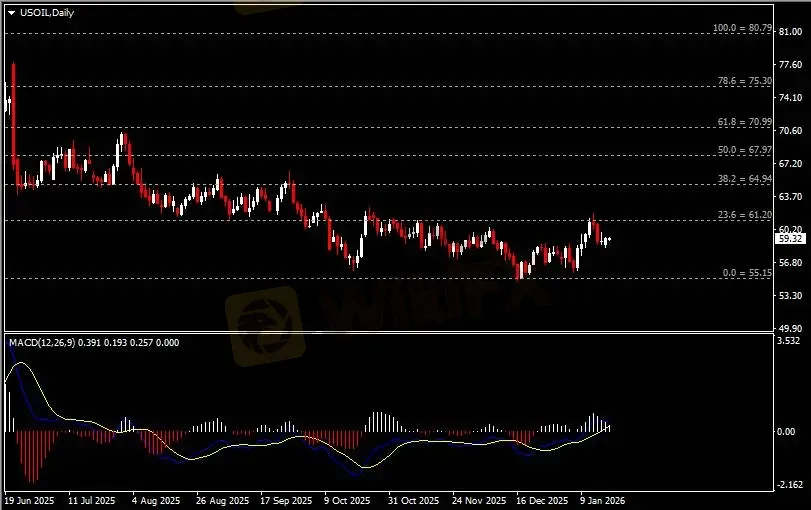
Task: Select the 78.6 = 75.30 Fibonacci label
Action: pyautogui.click(x=745, y=81)
